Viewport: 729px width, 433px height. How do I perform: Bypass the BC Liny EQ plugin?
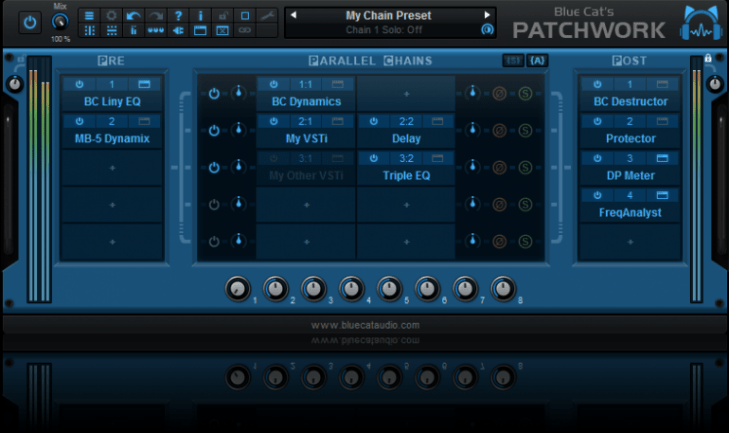tap(77, 84)
